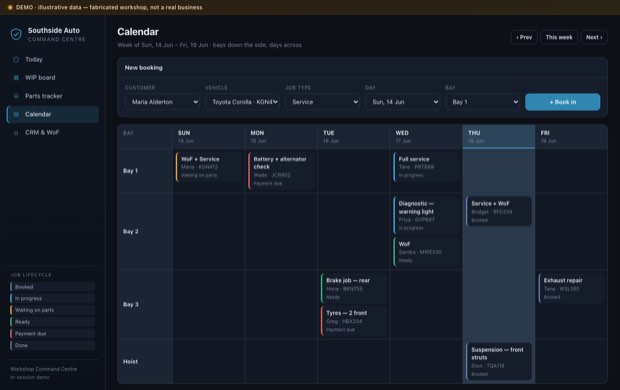Open the Tyres — 2 front booking

(353, 321)
